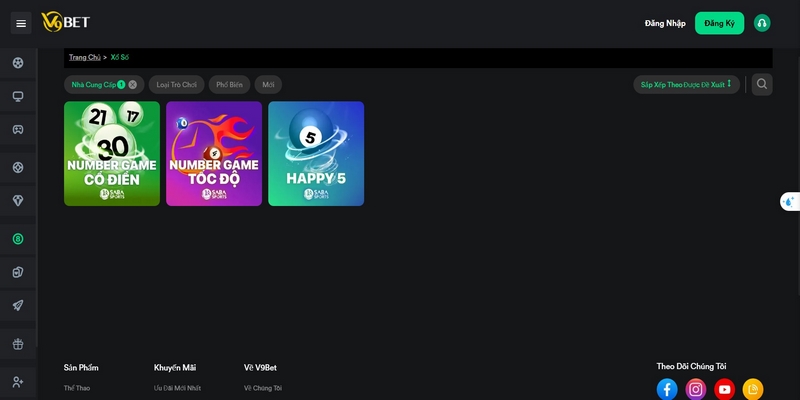Open the rocket sidebar icon
Image resolution: width=800 pixels, height=400 pixels.
point(18,305)
